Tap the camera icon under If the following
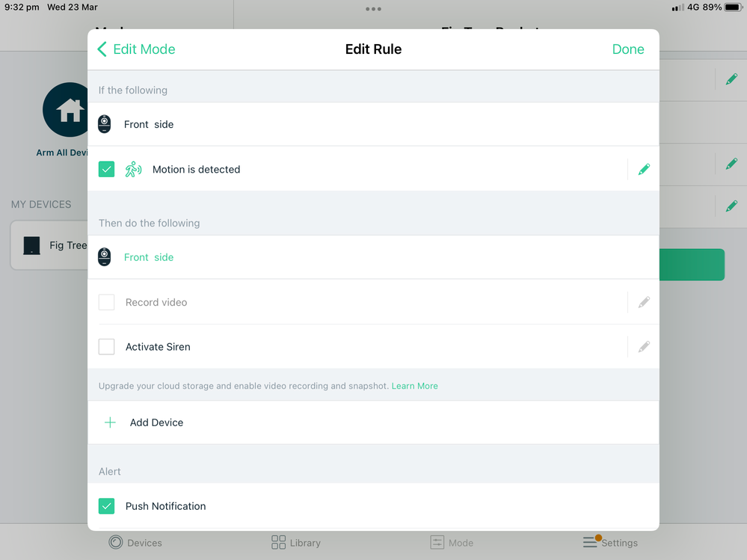 coord(105,124)
